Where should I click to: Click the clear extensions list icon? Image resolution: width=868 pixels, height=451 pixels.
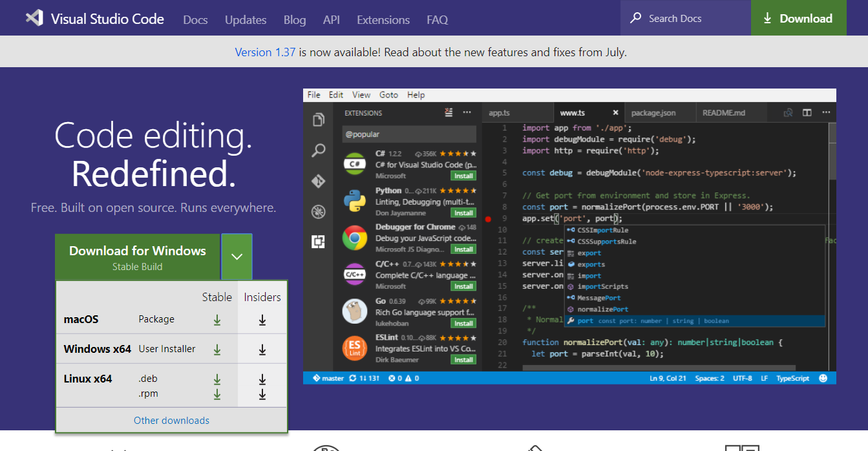point(449,112)
